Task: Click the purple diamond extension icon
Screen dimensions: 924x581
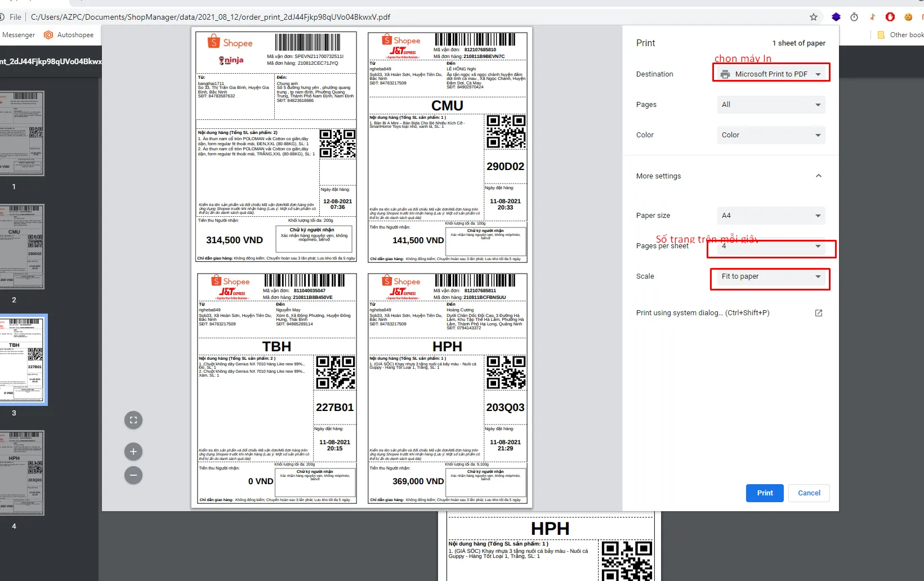Action: click(x=836, y=17)
